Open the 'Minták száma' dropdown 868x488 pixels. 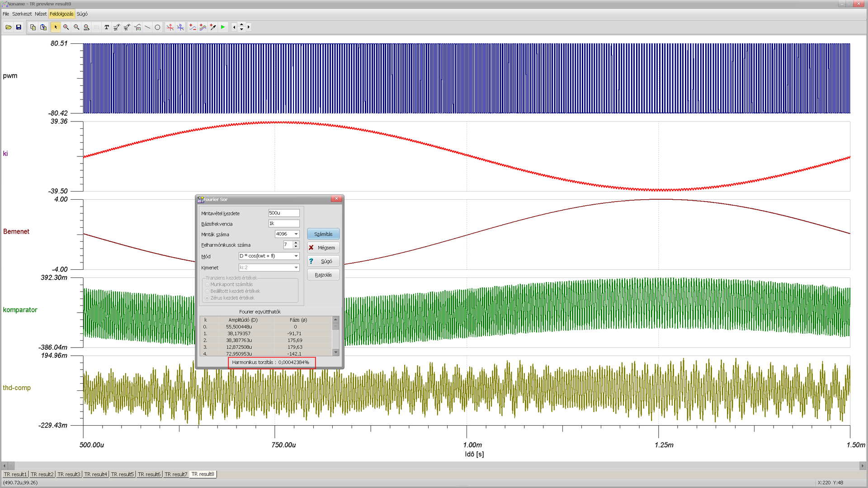point(296,234)
